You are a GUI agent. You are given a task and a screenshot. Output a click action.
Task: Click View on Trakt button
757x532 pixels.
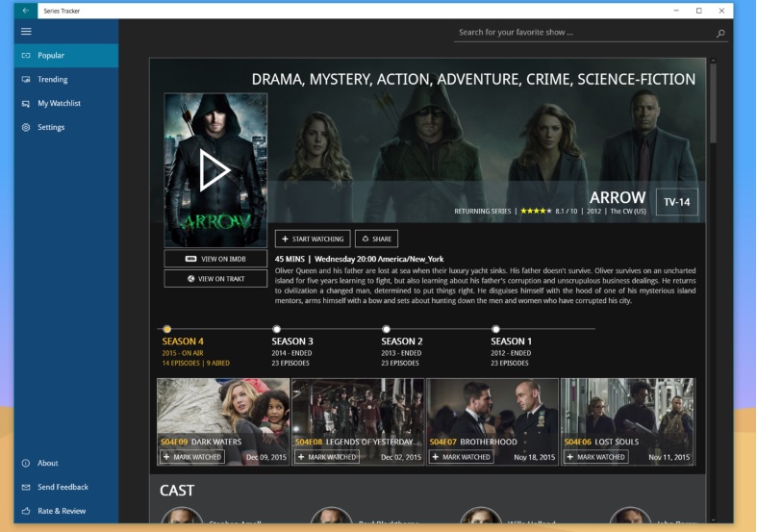point(215,279)
